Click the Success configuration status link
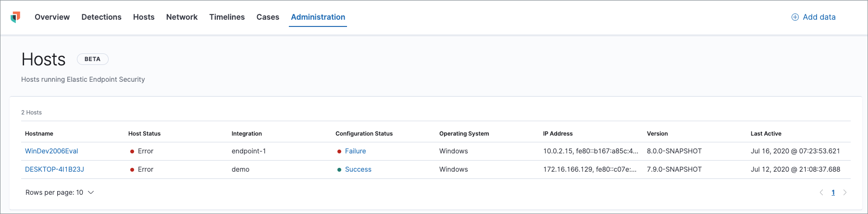Image resolution: width=868 pixels, height=214 pixels. click(358, 169)
